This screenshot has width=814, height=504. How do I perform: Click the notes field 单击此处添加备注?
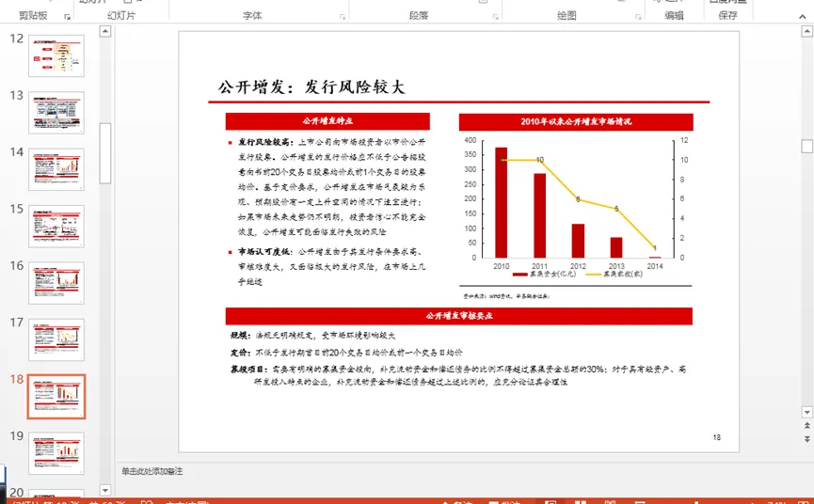coord(152,471)
